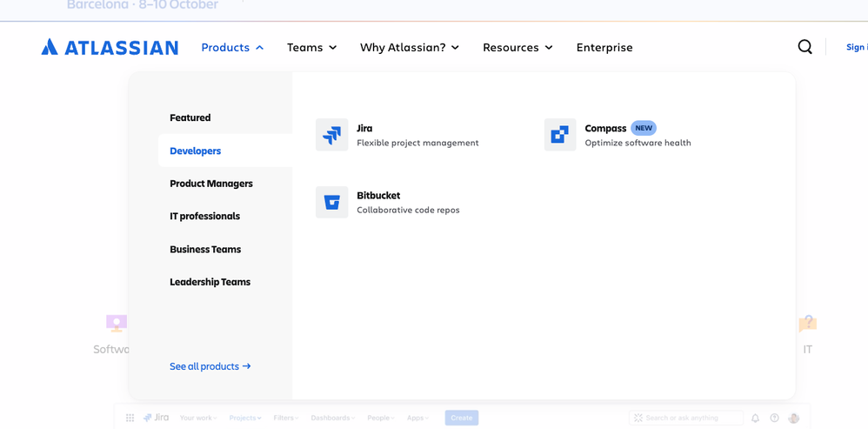Click the faded IT chat bubble icon
This screenshot has height=429, width=868.
808,324
